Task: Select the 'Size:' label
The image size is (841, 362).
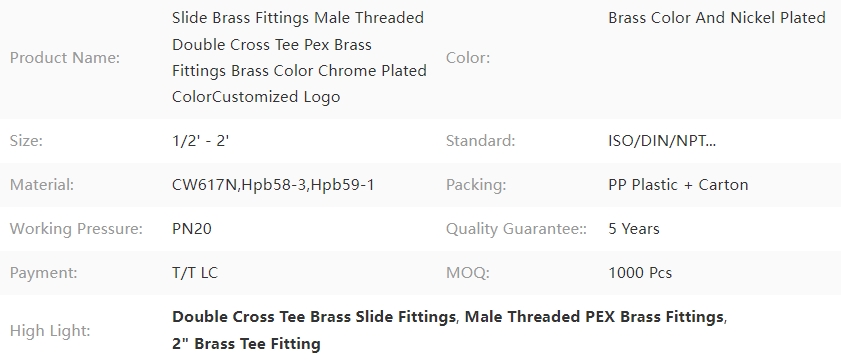Action: point(26,141)
